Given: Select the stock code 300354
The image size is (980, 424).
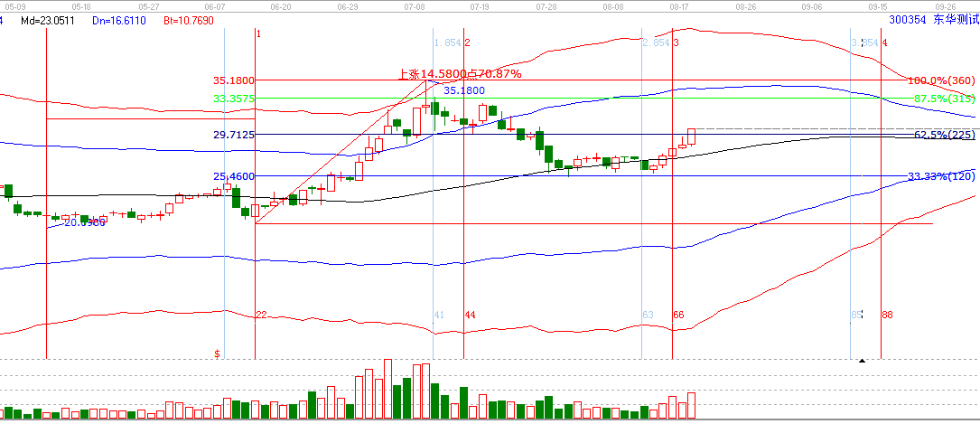Looking at the screenshot, I should tap(907, 17).
